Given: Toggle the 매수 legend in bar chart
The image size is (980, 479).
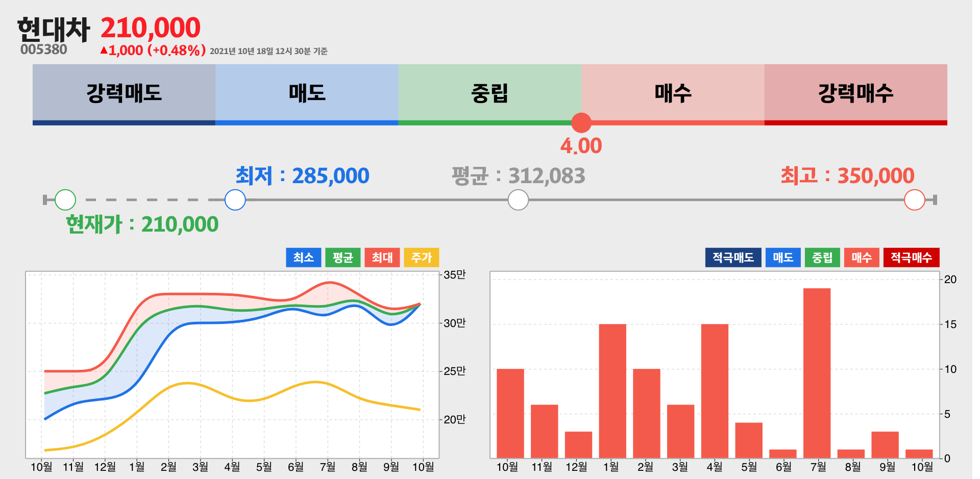Looking at the screenshot, I should pos(862,258).
